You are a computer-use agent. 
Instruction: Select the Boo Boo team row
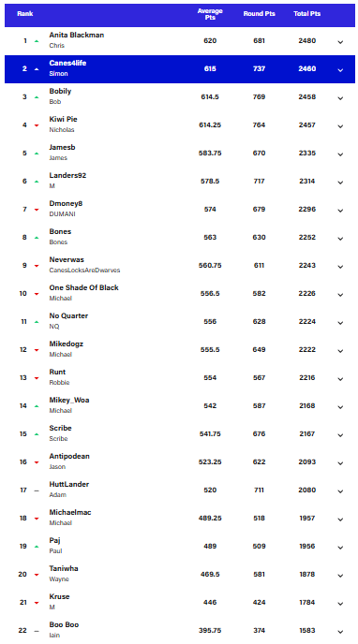180,630
